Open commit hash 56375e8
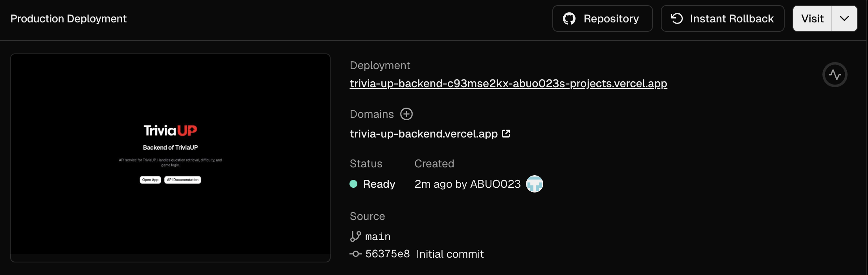The image size is (868, 275). 388,254
